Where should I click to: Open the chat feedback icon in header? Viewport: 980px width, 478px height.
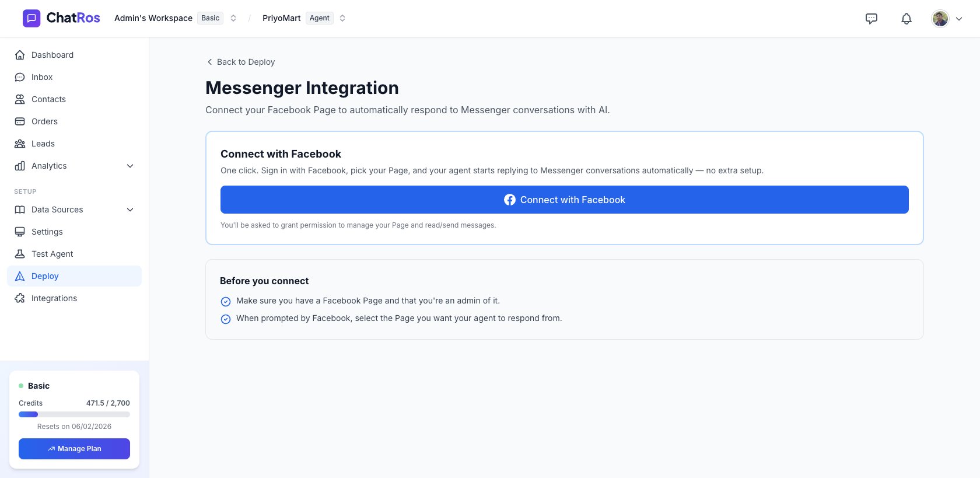(x=871, y=19)
